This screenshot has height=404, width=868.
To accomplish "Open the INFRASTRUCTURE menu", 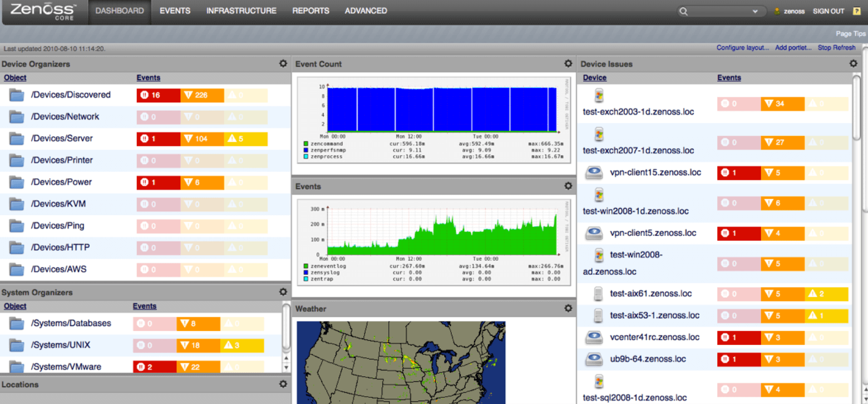I will tap(241, 11).
